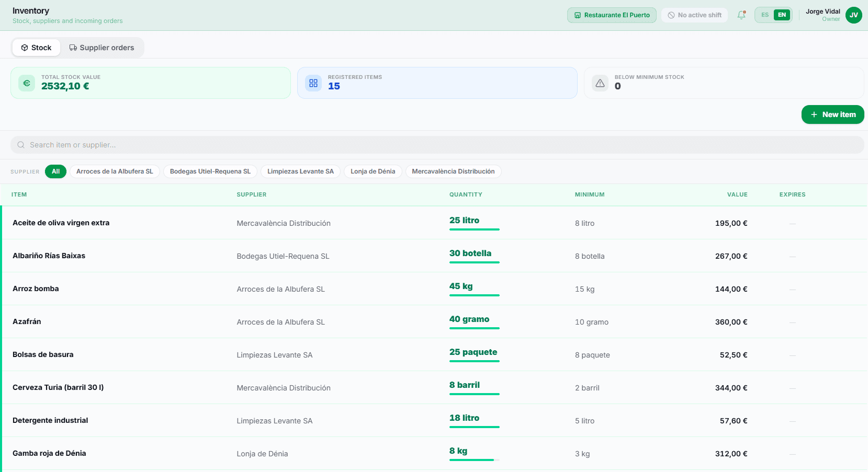
Task: Select the All supplier filter
Action: pyautogui.click(x=55, y=171)
